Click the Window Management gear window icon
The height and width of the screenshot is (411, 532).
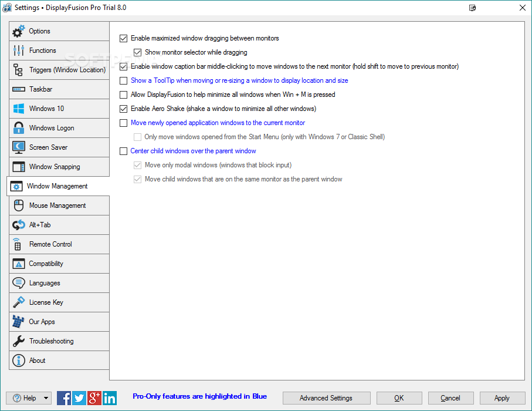click(x=16, y=186)
